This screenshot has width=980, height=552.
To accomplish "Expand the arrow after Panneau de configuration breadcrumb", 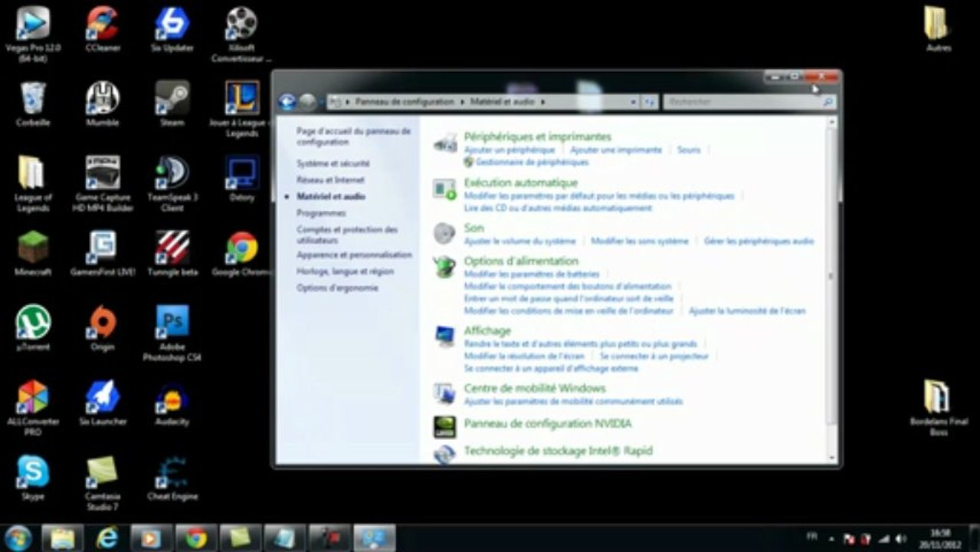I will pyautogui.click(x=462, y=101).
